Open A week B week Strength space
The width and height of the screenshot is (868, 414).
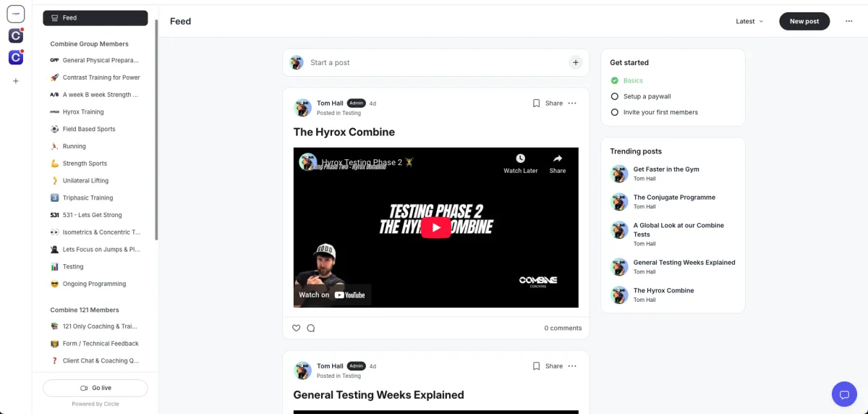pos(95,95)
